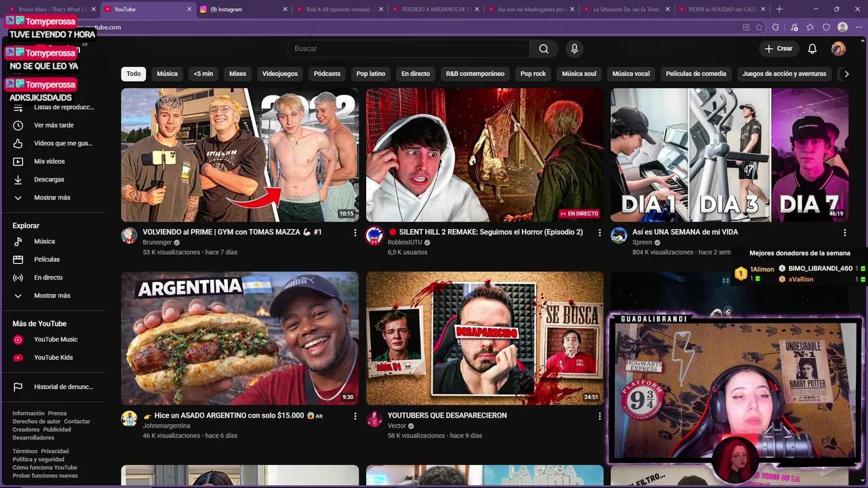This screenshot has height=488, width=868.
Task: Click the Johnenargentina channel avatar
Action: (129, 419)
